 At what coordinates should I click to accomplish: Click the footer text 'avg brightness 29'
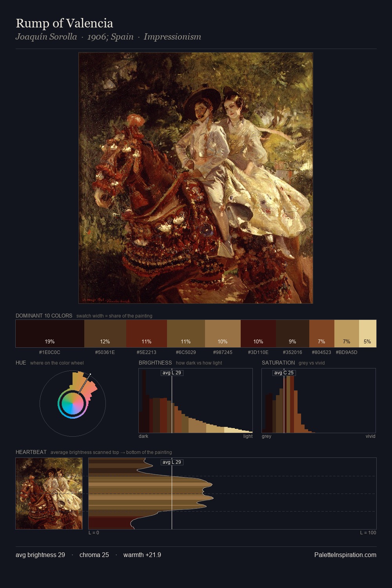pyautogui.click(x=40, y=555)
